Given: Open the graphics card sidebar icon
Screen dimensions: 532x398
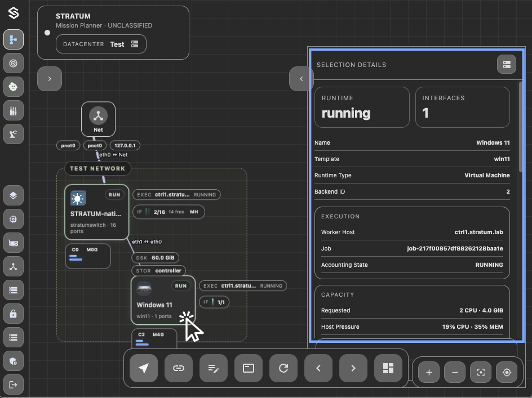Looking at the screenshot, I should coord(14,243).
